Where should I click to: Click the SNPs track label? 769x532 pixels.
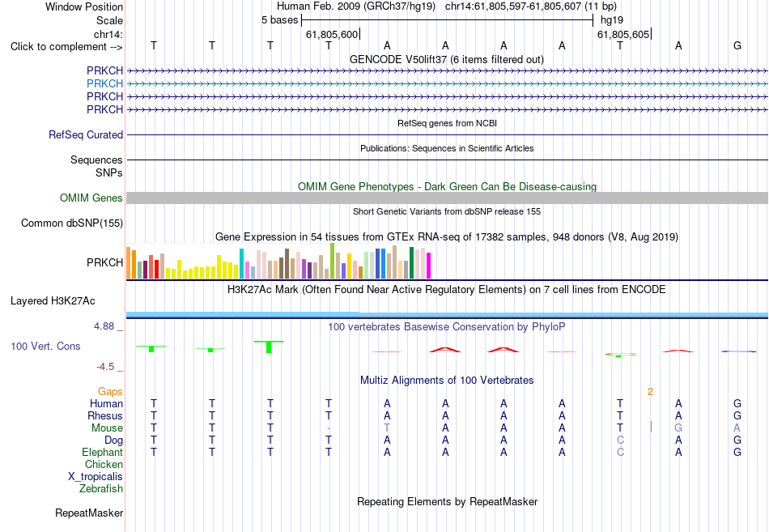click(109, 172)
